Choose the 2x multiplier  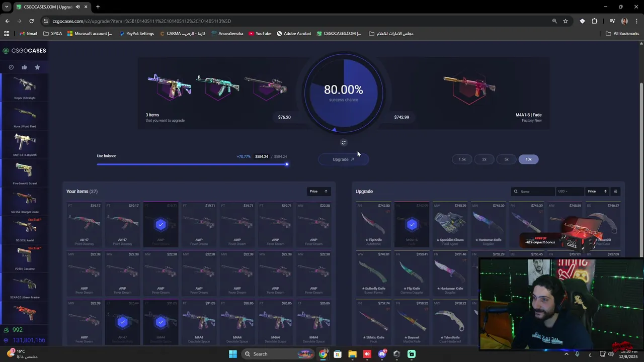[x=484, y=159]
